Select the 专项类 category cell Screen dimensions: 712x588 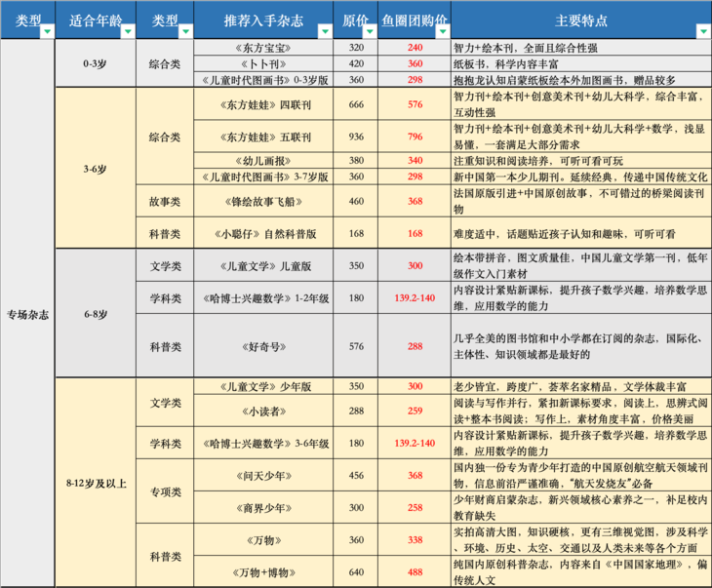(x=164, y=492)
